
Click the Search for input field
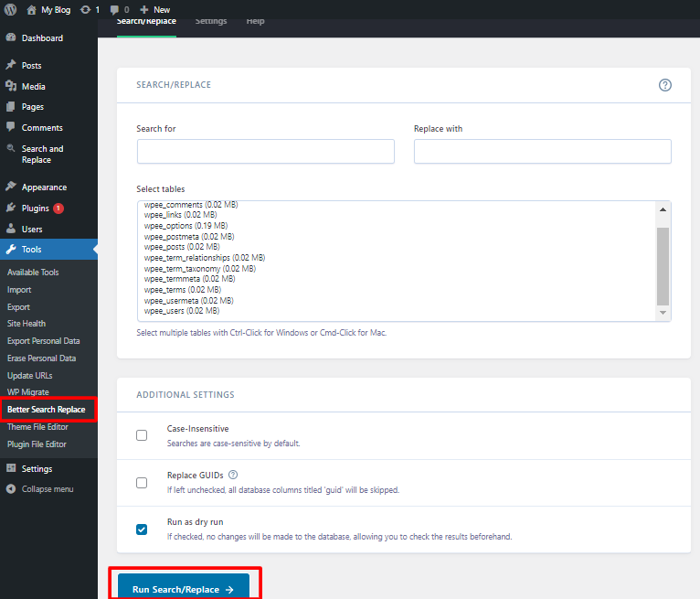point(266,151)
